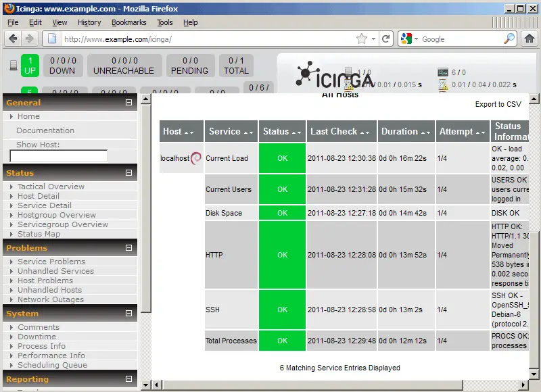Sort Service column ascending with up arrow

[246, 132]
